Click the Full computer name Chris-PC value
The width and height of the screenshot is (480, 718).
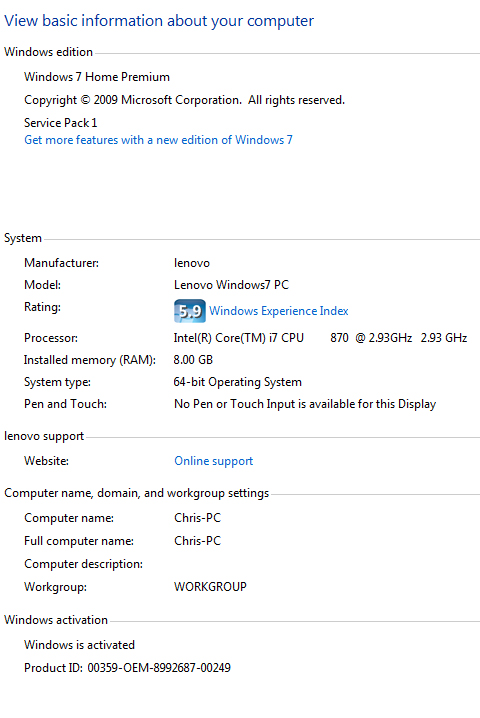pyautogui.click(x=197, y=541)
